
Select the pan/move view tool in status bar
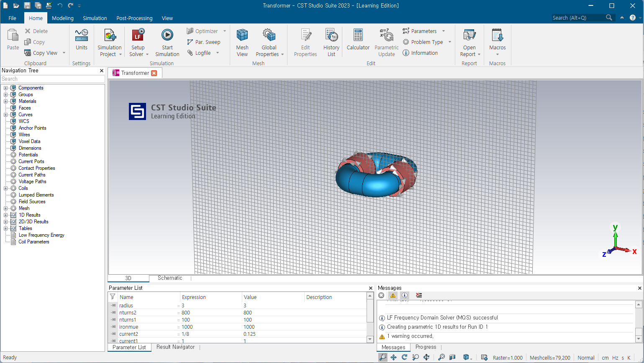(393, 358)
